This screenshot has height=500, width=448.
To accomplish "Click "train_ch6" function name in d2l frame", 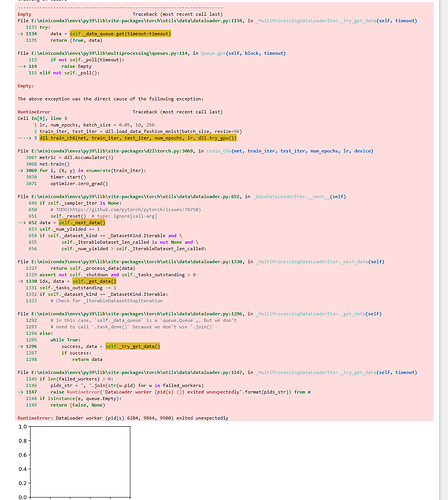I will 219,151.
